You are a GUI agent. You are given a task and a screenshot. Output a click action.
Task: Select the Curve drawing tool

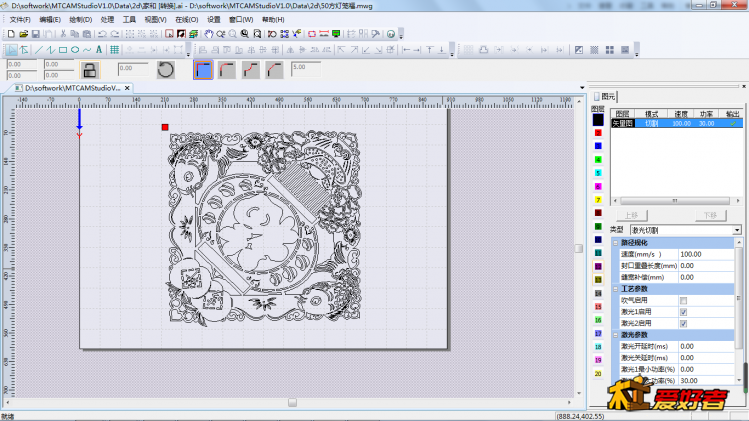pyautogui.click(x=87, y=50)
